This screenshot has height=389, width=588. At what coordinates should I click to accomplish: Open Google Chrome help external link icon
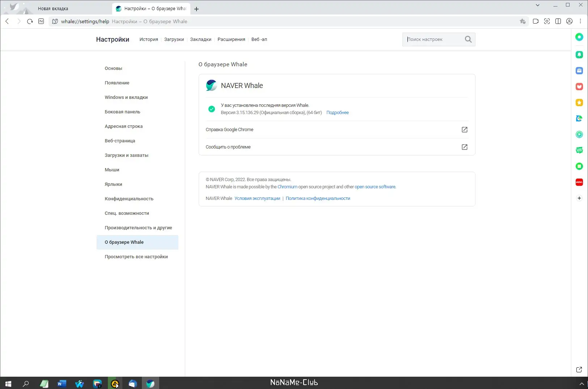[x=465, y=130]
